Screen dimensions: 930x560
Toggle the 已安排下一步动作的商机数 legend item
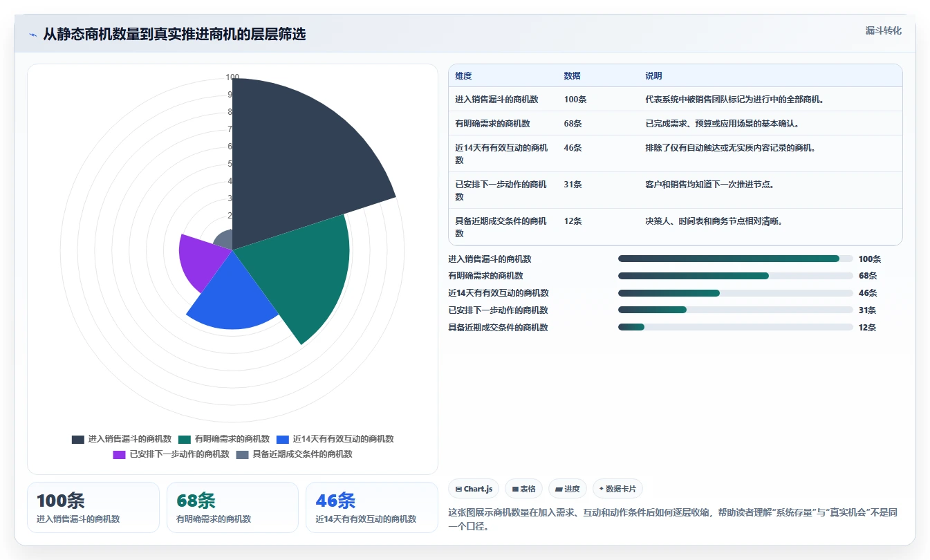point(171,454)
